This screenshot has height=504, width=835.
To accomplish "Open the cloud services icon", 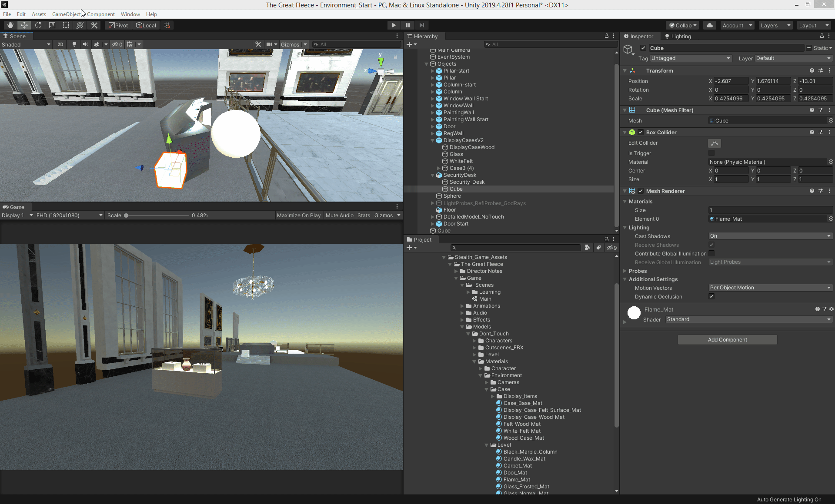I will [x=710, y=25].
